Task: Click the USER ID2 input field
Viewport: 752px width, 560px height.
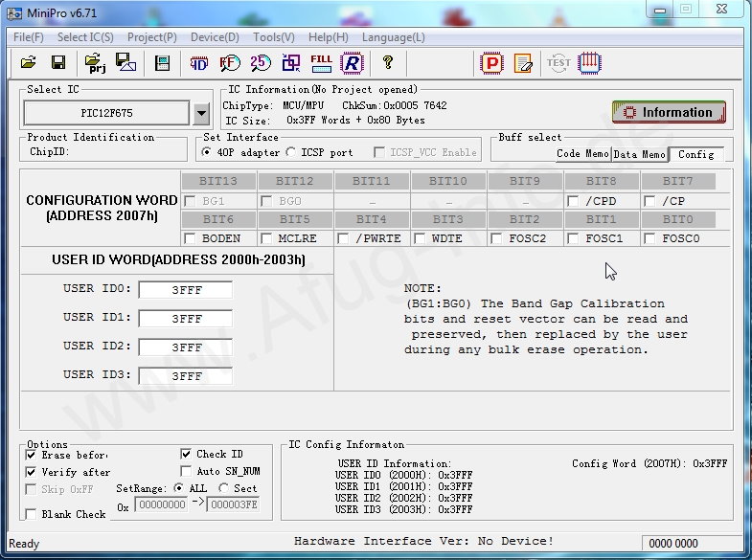Action: 186,347
